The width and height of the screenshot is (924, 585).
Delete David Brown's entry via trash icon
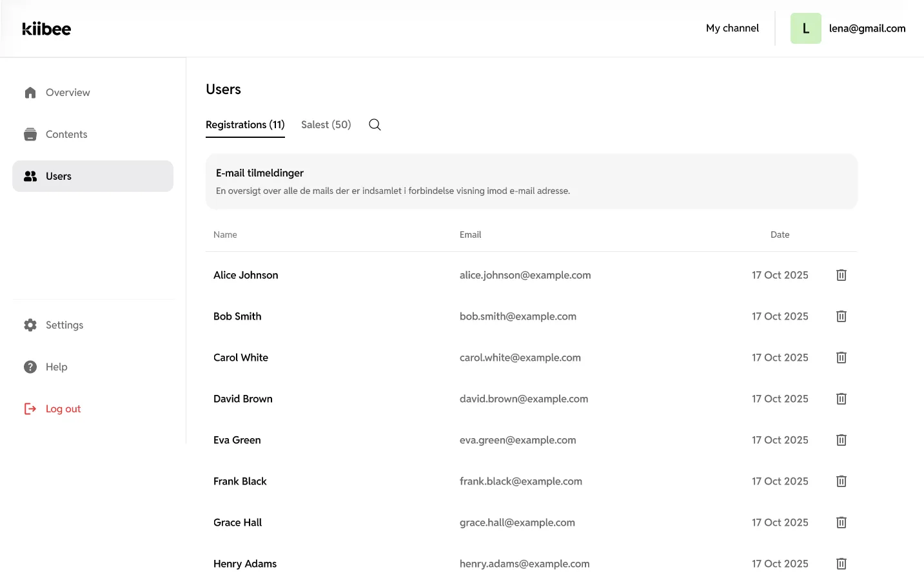click(x=841, y=399)
